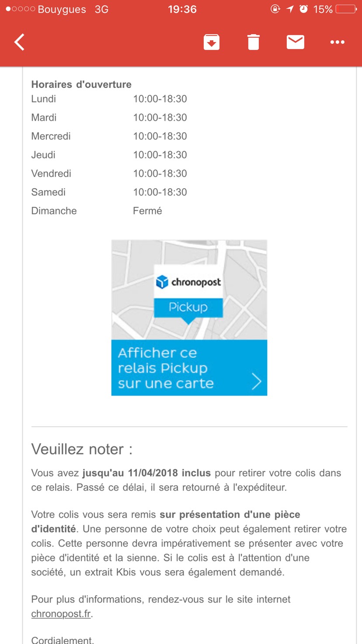Tap the battery indicator in status bar
The width and height of the screenshot is (362, 644).
(346, 9)
